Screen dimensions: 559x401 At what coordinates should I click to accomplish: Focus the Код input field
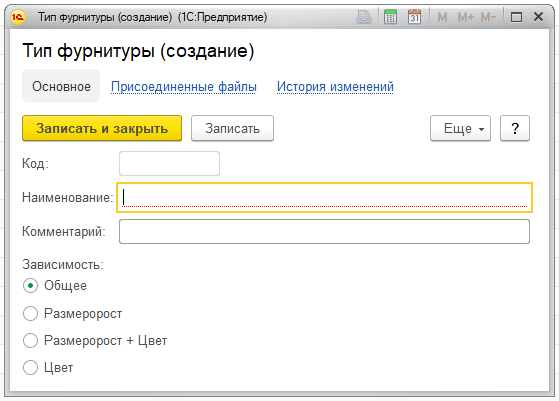[169, 164]
